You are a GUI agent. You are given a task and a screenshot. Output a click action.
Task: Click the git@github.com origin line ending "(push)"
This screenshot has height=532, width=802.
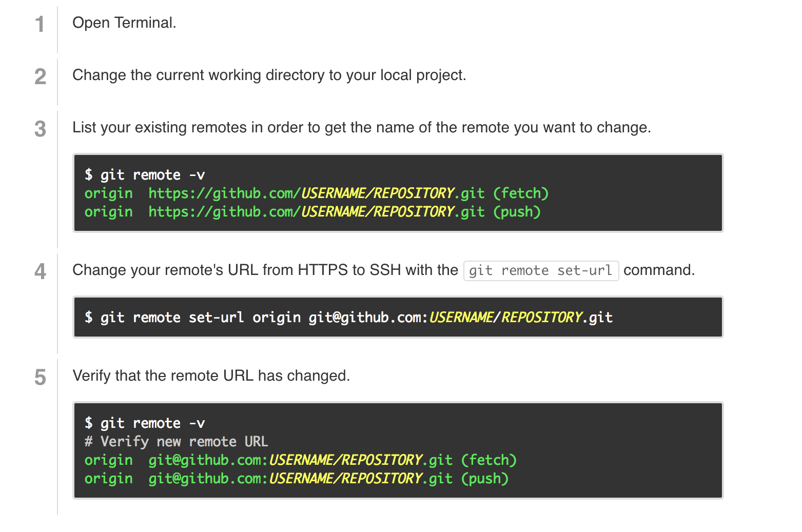[297, 479]
